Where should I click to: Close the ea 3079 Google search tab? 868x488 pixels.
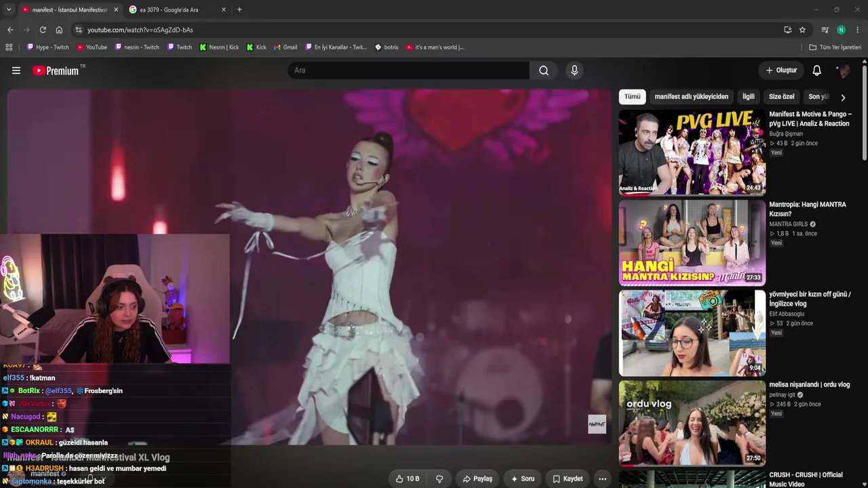coord(224,9)
